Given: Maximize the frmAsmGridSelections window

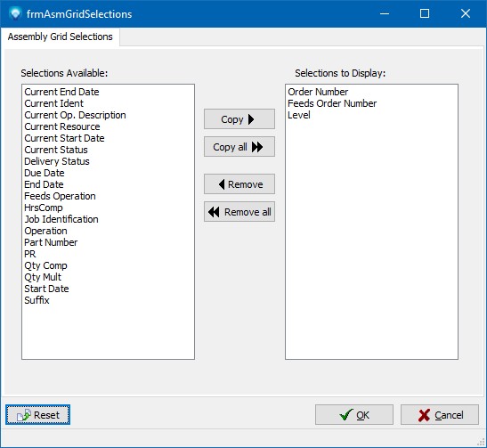Looking at the screenshot, I should coord(425,13).
